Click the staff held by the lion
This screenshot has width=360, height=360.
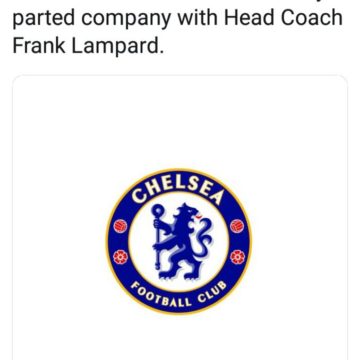click(x=158, y=235)
